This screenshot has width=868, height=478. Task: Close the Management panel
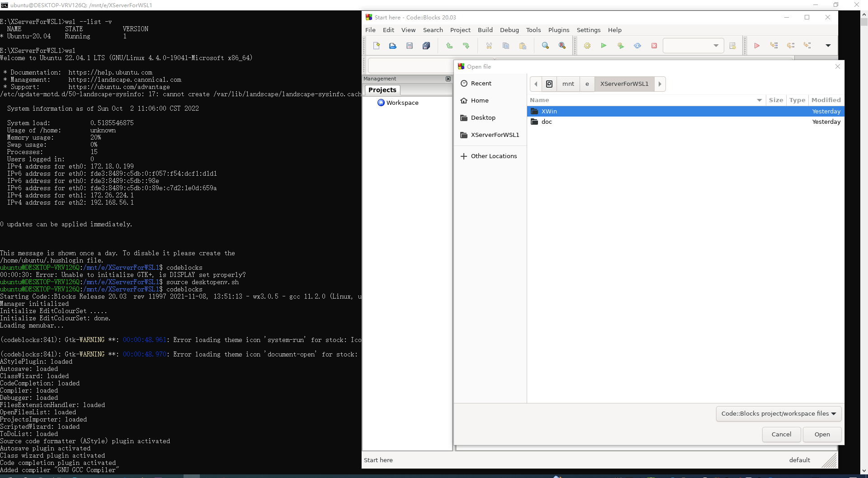448,79
